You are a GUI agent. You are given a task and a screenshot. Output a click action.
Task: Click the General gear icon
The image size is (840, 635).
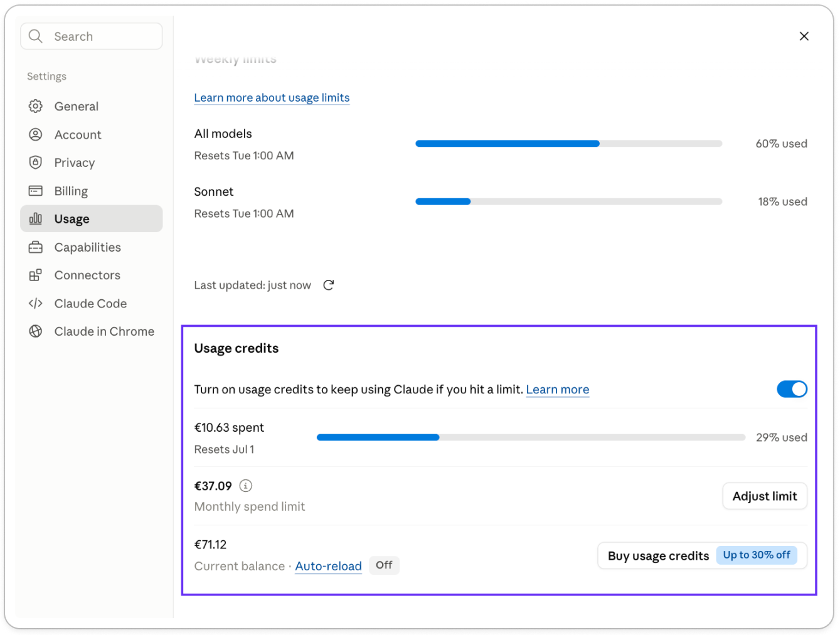tap(36, 106)
